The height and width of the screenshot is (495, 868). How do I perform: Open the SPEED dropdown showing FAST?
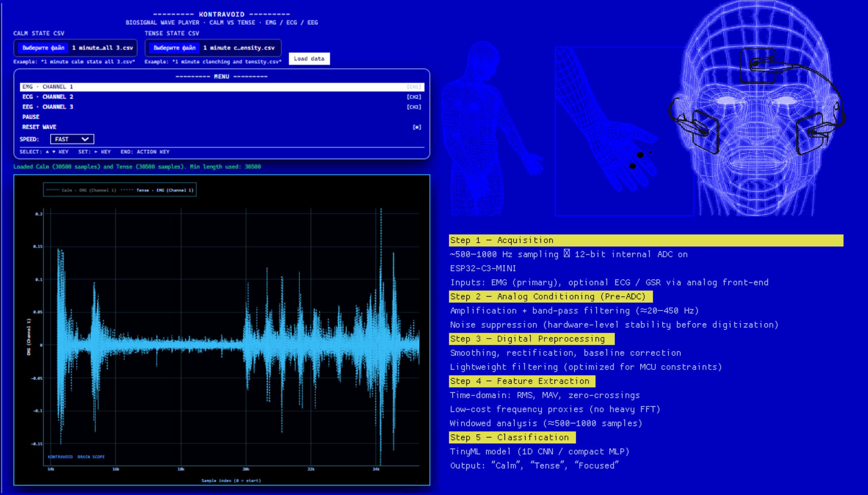pyautogui.click(x=72, y=139)
